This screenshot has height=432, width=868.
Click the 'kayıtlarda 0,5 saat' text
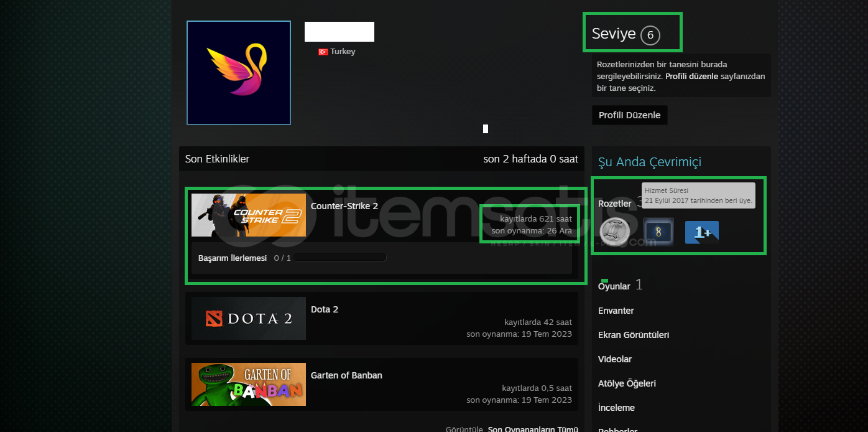pyautogui.click(x=537, y=388)
